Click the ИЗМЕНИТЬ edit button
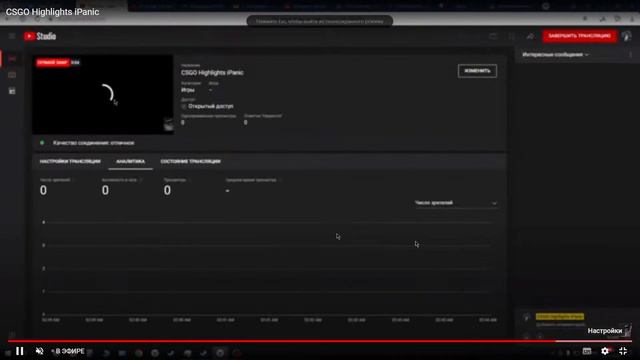The image size is (640, 360). (x=477, y=71)
